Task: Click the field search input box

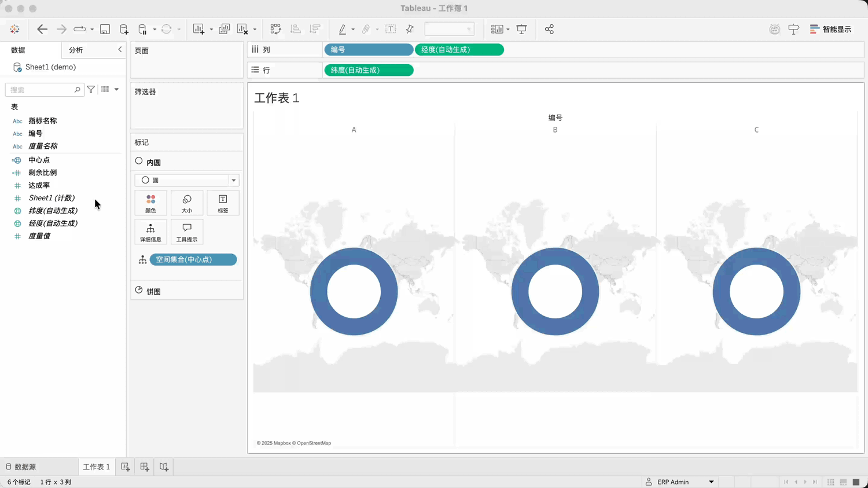Action: pyautogui.click(x=41, y=90)
